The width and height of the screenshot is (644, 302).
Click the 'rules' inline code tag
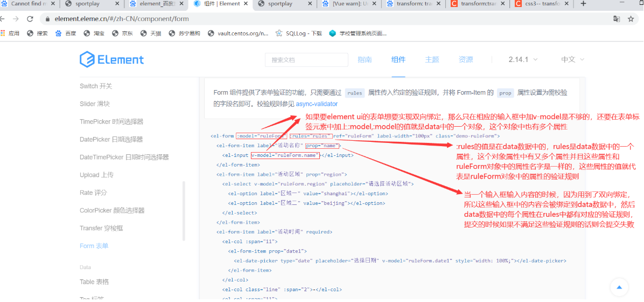pyautogui.click(x=354, y=93)
